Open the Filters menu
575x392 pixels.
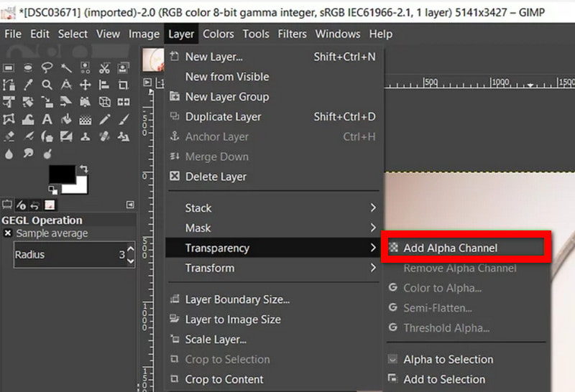click(292, 34)
